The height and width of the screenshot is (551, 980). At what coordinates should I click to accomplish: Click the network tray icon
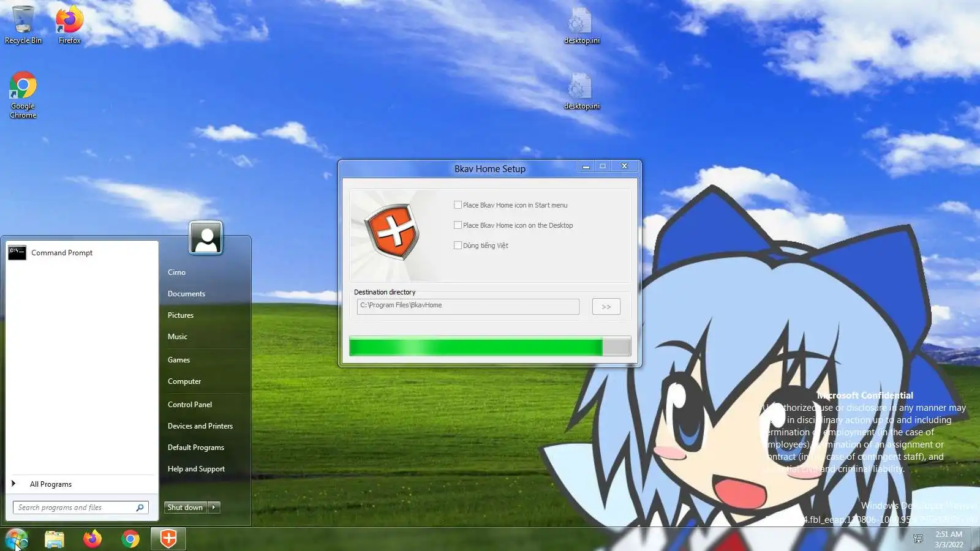pos(918,539)
